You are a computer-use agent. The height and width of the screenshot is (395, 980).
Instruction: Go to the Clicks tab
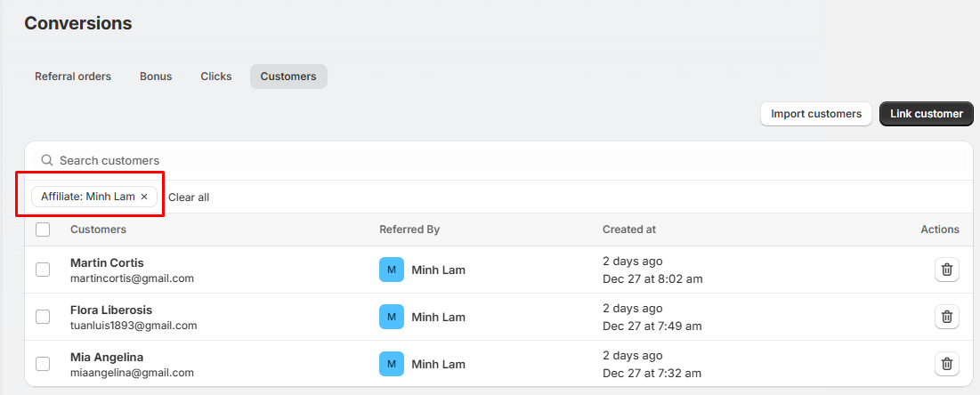(216, 77)
